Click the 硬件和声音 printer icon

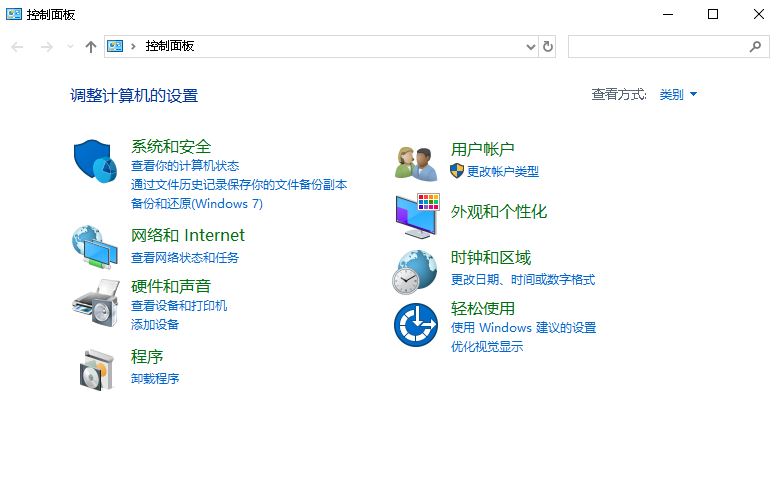click(96, 302)
